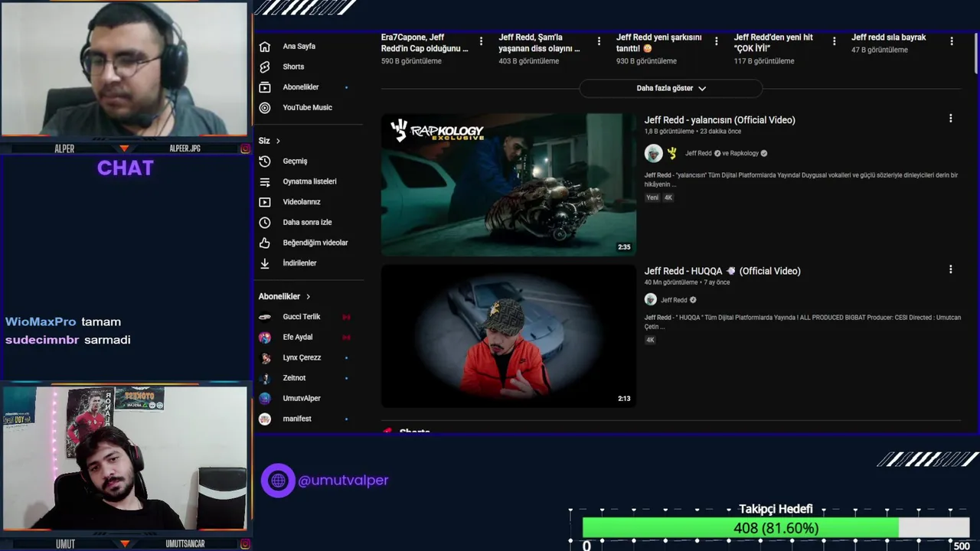Click globe icon beside @umutvalper

[x=278, y=481]
